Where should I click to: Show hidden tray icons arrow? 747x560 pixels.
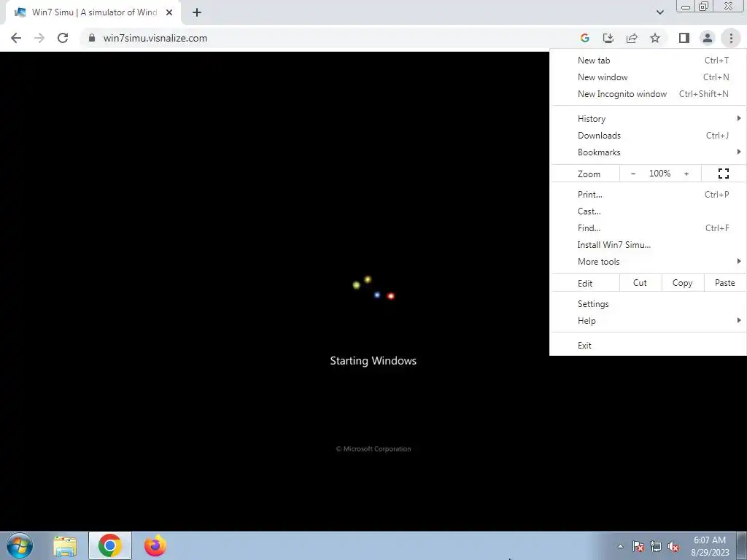tap(620, 546)
